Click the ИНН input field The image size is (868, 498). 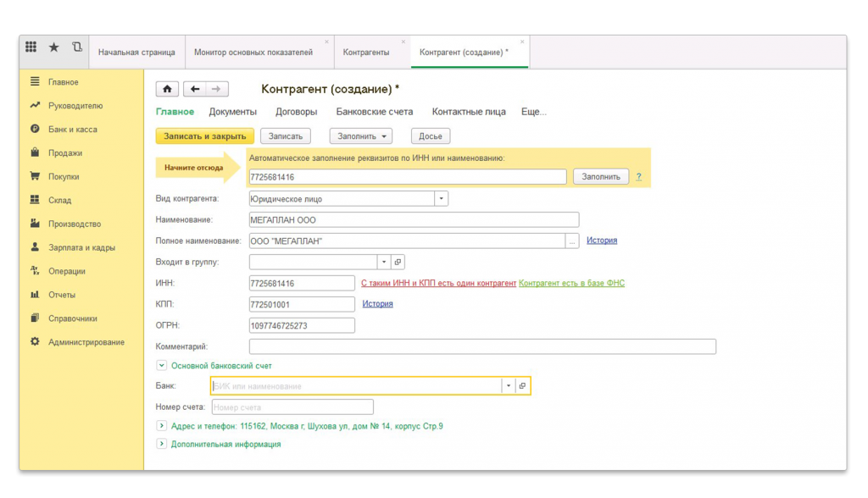coord(302,284)
